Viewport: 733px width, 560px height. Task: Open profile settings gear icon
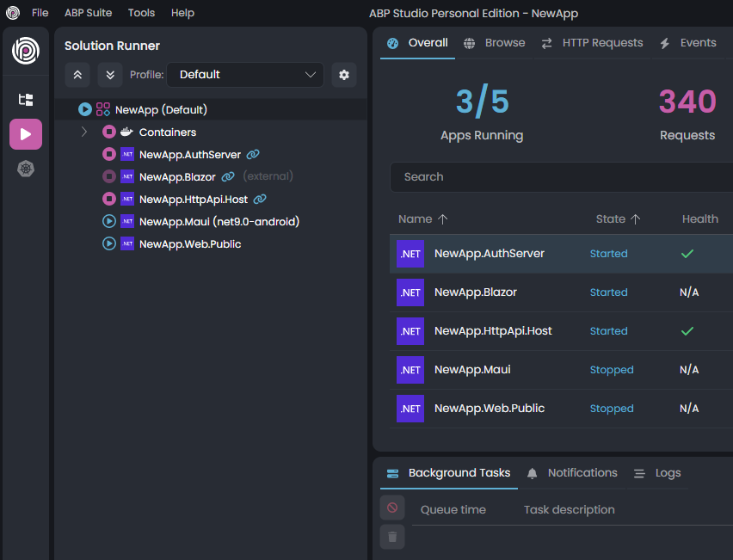click(x=344, y=75)
